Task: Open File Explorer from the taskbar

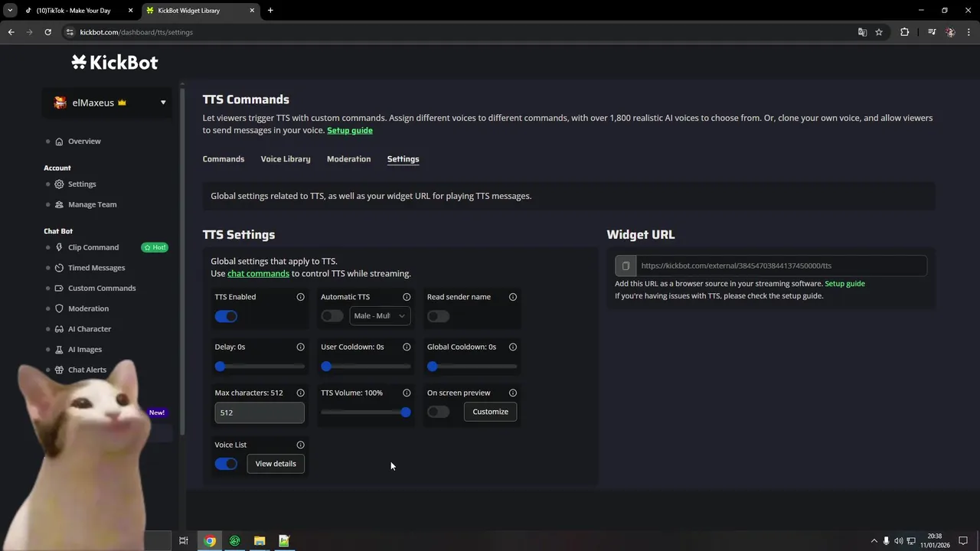Action: [x=260, y=541]
